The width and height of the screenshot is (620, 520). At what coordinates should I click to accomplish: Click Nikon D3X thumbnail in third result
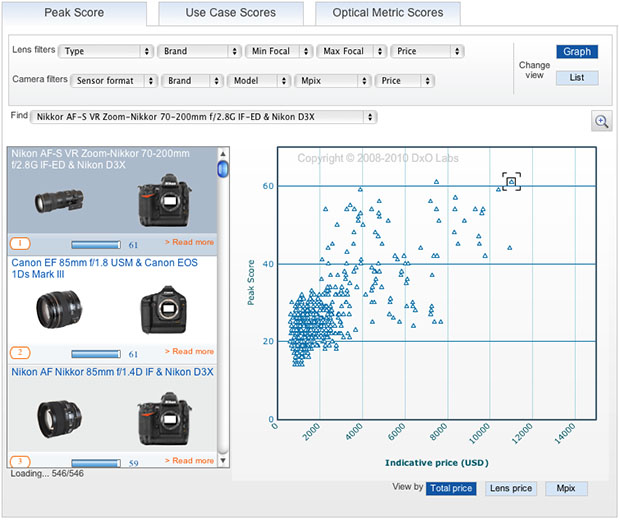click(x=164, y=418)
